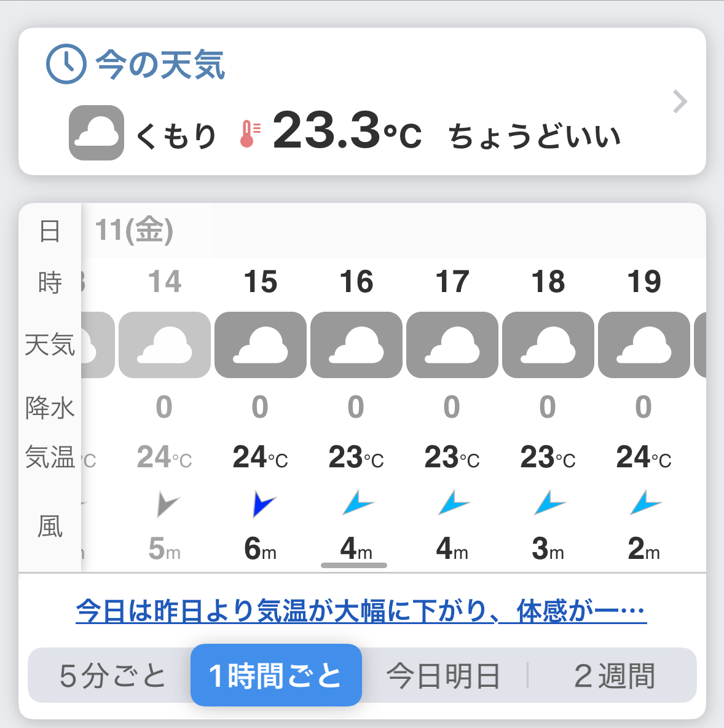This screenshot has height=728, width=724.
Task: Click the gray wind arrow at 14時
Action: (166, 504)
